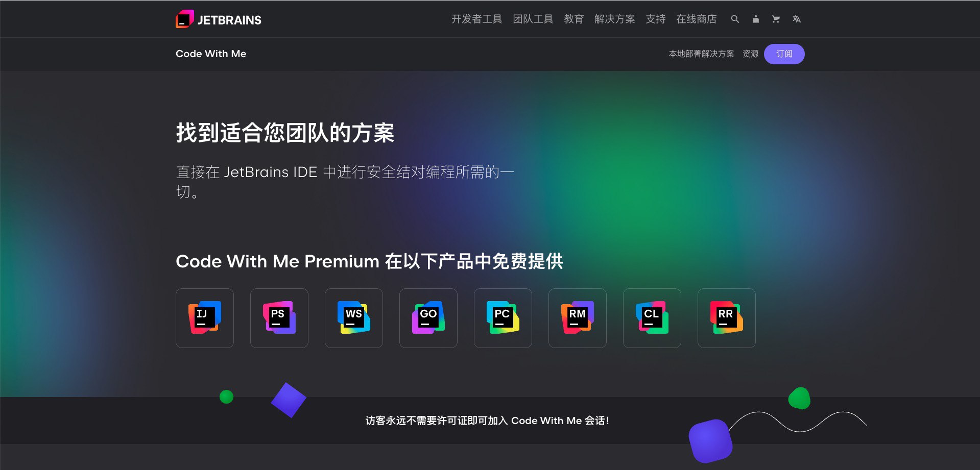The height and width of the screenshot is (470, 980).
Task: Open the language translation switcher
Action: [796, 19]
